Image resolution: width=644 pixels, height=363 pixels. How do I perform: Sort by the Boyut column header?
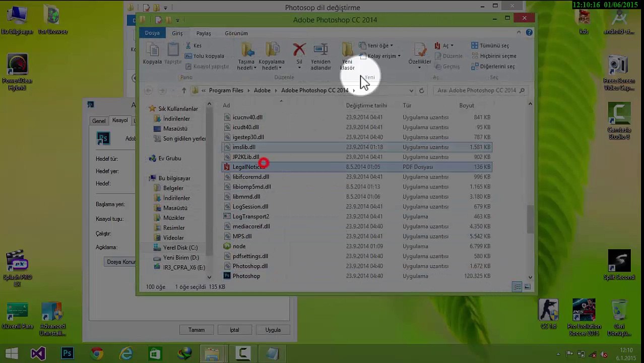(466, 105)
